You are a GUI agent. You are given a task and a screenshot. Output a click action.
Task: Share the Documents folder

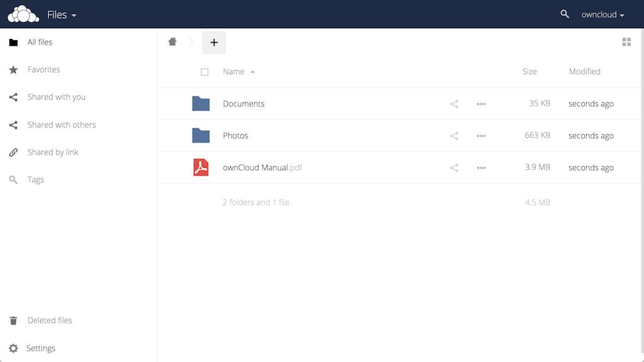pyautogui.click(x=454, y=103)
